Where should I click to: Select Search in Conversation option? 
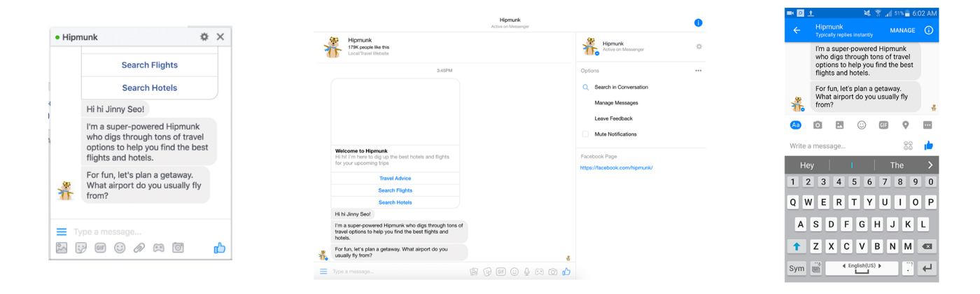click(x=621, y=87)
